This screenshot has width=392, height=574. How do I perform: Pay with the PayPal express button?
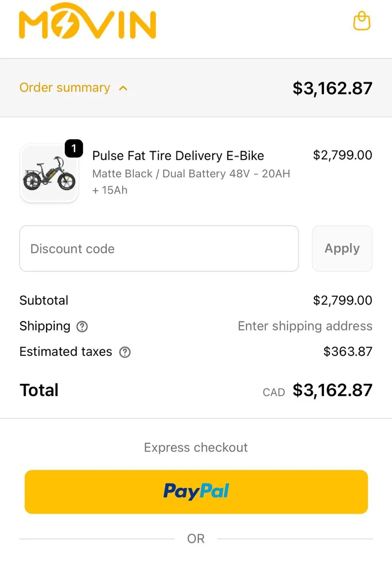pos(196,491)
